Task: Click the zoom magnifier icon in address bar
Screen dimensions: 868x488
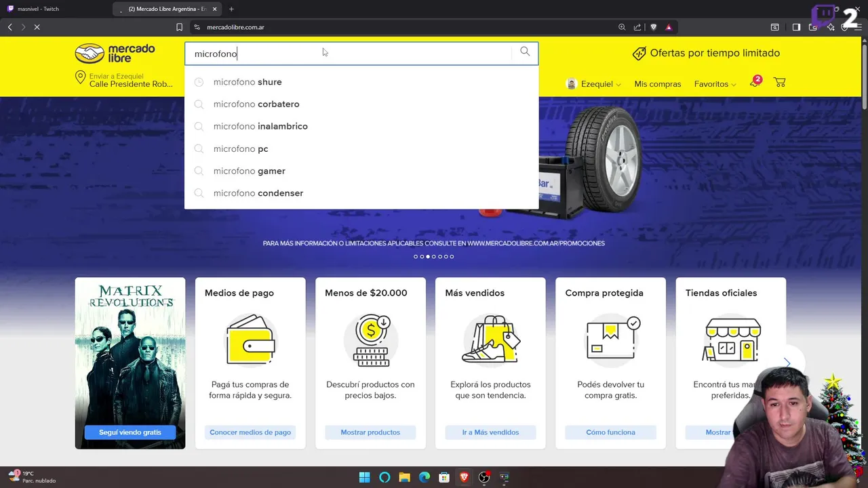Action: (622, 27)
